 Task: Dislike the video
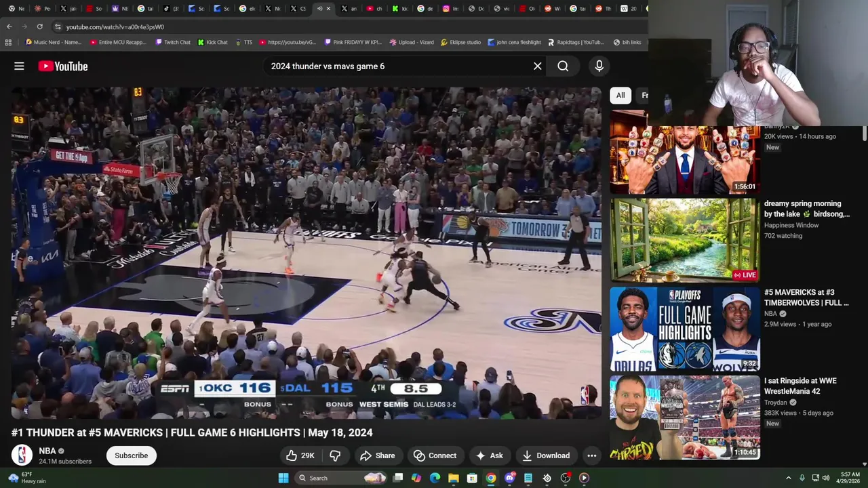coord(335,455)
